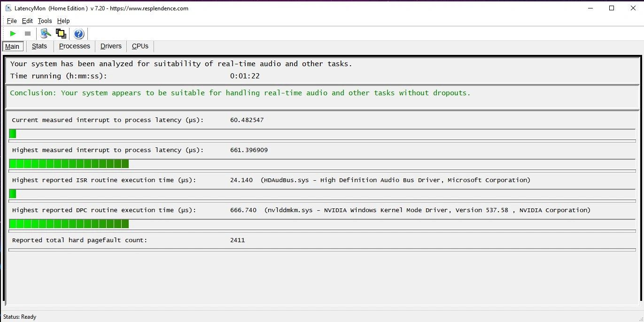Image resolution: width=644 pixels, height=322 pixels.
Task: Open the computer-with-pen options toolbar icon
Action: click(46, 33)
